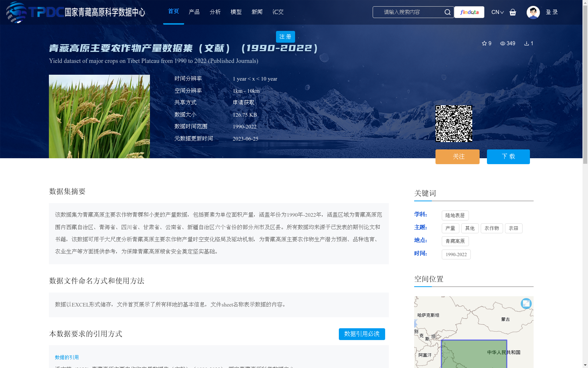Click the orange 关注 follow button
This screenshot has height=368, width=588.
[x=458, y=157]
